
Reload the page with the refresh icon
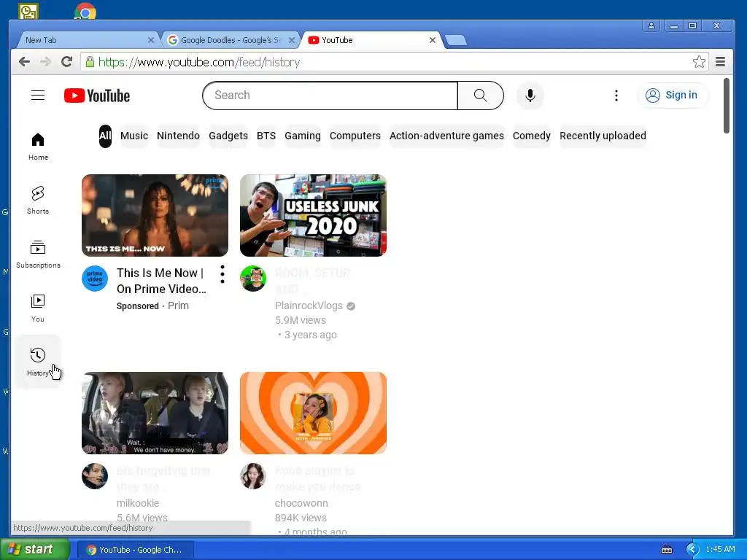point(66,61)
